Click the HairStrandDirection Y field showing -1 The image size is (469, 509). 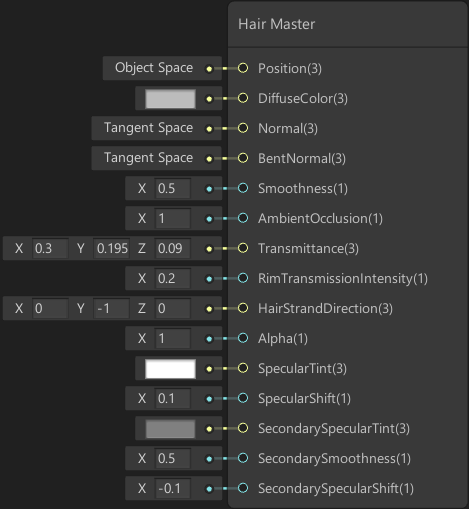click(111, 308)
